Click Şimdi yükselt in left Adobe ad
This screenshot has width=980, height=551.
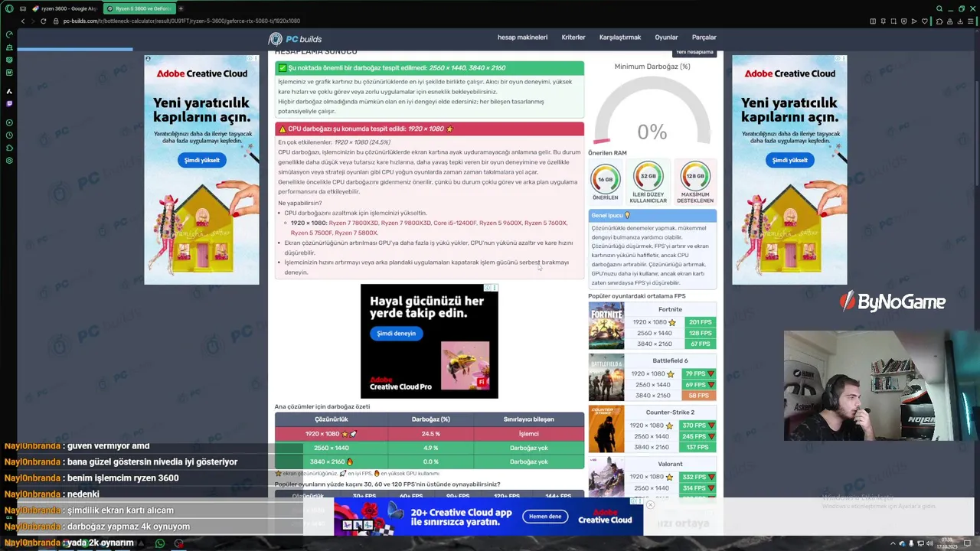(x=202, y=160)
